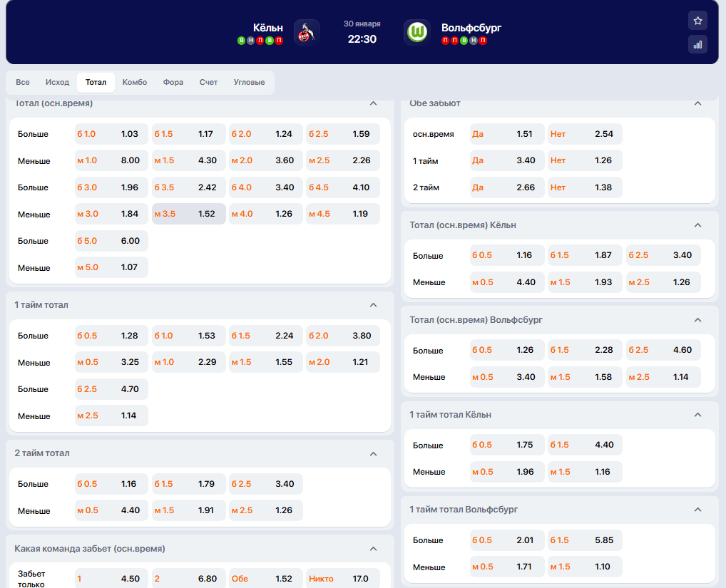Image resolution: width=726 pixels, height=588 pixels.
Task: Open match statistics bar chart icon
Action: pyautogui.click(x=697, y=44)
